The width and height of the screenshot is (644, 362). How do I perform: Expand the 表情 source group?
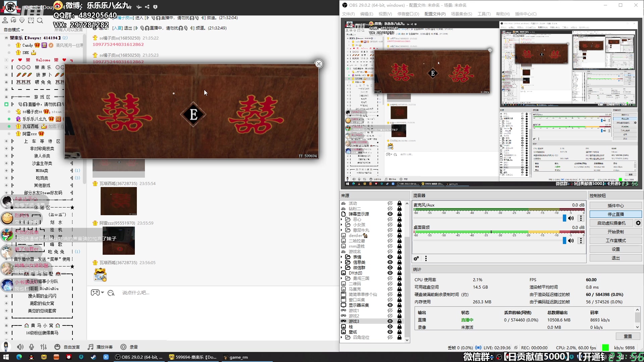point(342,257)
